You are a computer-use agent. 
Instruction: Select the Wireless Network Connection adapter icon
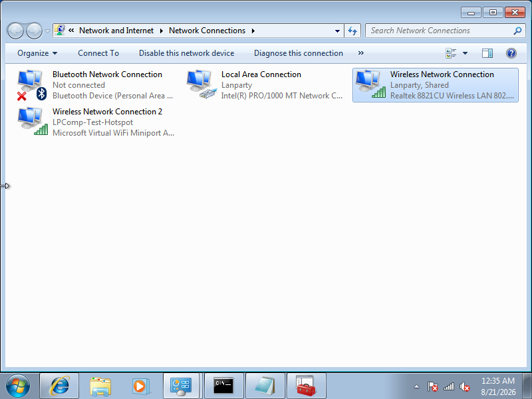370,85
